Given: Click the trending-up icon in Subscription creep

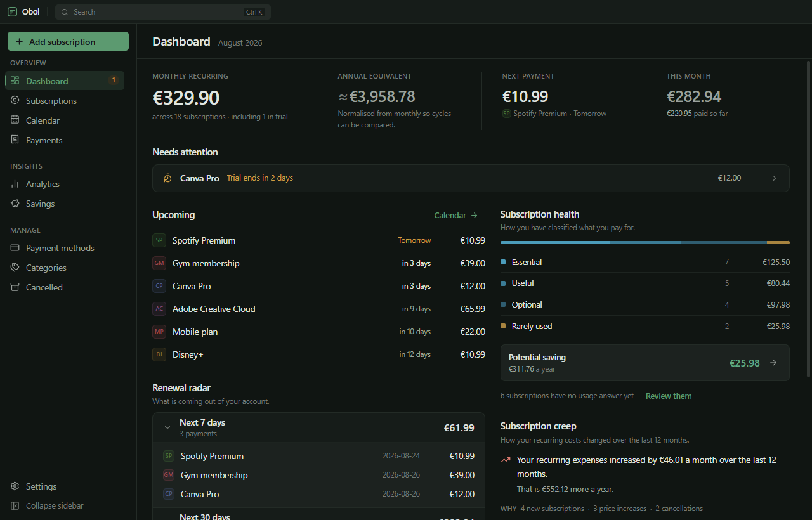Looking at the screenshot, I should (506, 460).
